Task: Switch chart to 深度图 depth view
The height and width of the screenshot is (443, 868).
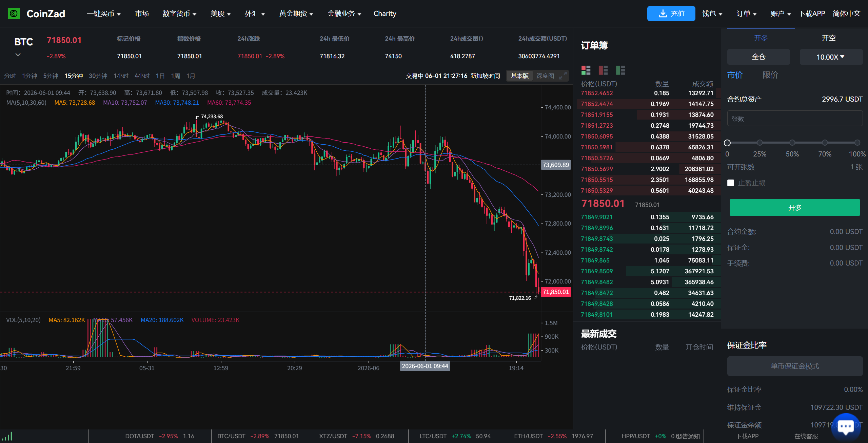Action: tap(545, 76)
